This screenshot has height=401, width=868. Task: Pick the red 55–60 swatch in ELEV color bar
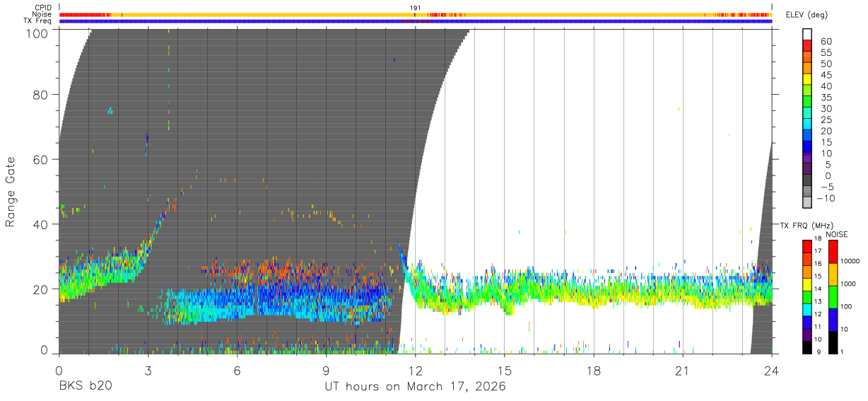pos(808,47)
